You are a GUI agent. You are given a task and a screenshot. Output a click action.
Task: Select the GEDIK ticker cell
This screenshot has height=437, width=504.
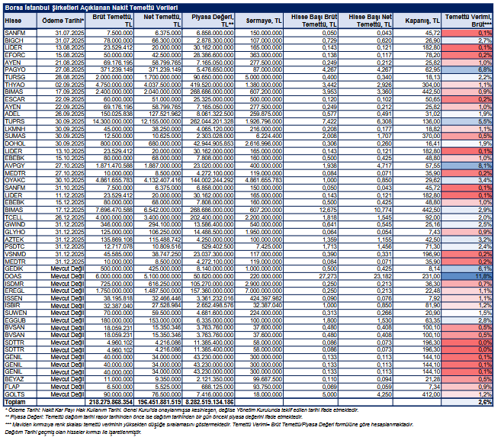pyautogui.click(x=21, y=268)
